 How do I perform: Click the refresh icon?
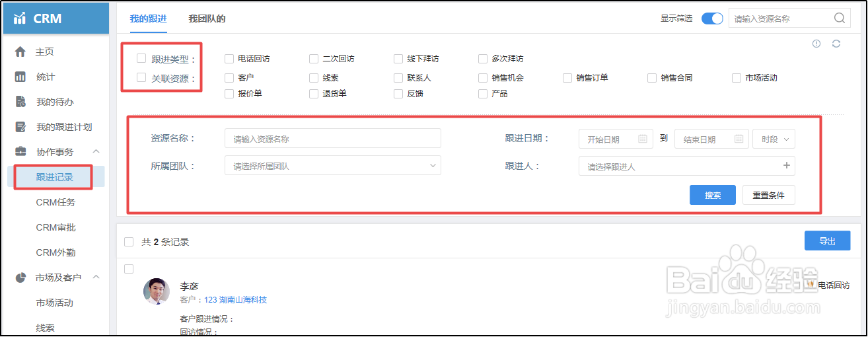point(836,44)
